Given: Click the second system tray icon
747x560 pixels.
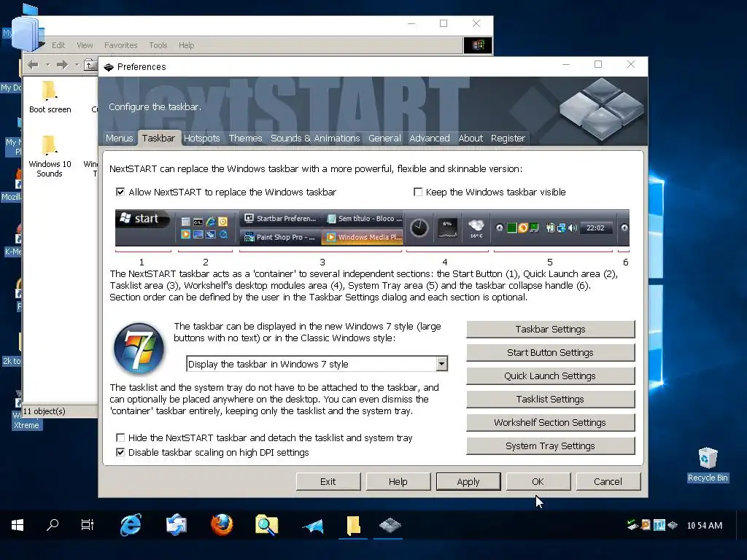Looking at the screenshot, I should (x=646, y=525).
